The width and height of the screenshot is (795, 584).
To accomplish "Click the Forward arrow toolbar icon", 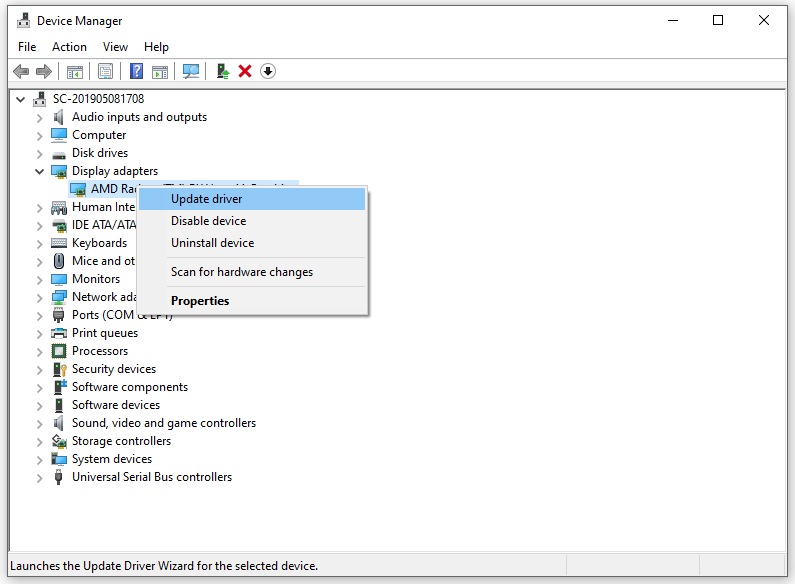I will click(44, 71).
